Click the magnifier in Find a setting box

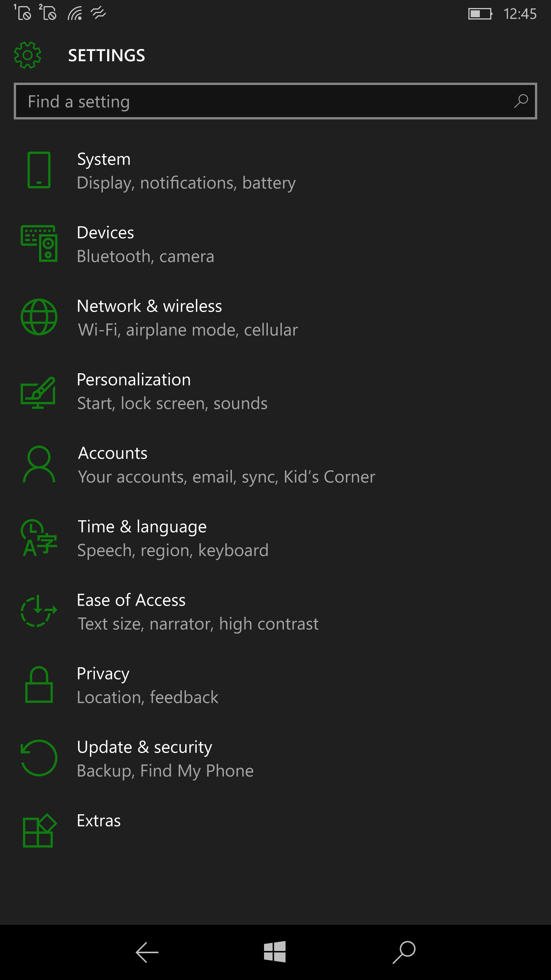pyautogui.click(x=521, y=101)
